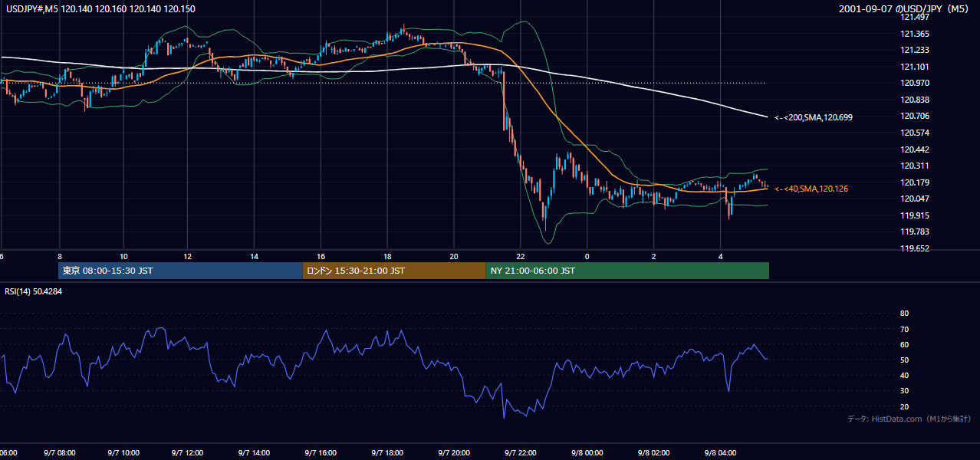
Task: Click hour label 18 under the price chart
Action: pyautogui.click(x=387, y=256)
